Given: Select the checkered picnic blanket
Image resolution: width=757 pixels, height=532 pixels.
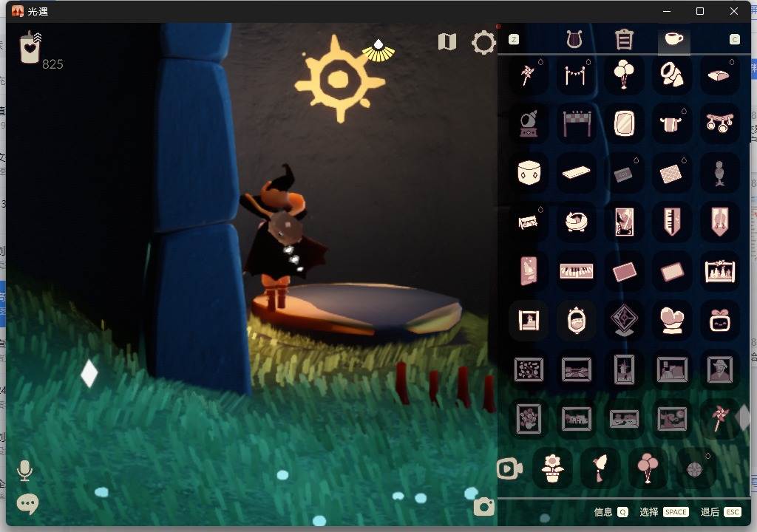Looking at the screenshot, I should pos(671,174).
